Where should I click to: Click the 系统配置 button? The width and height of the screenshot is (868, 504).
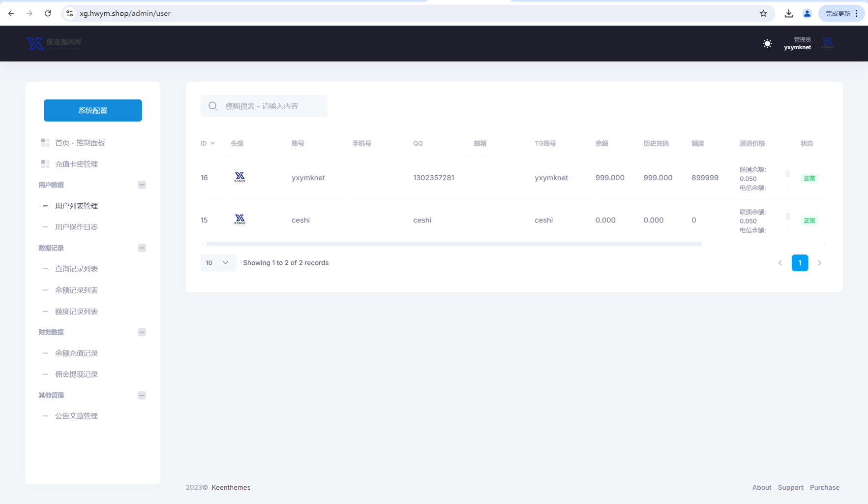[93, 110]
